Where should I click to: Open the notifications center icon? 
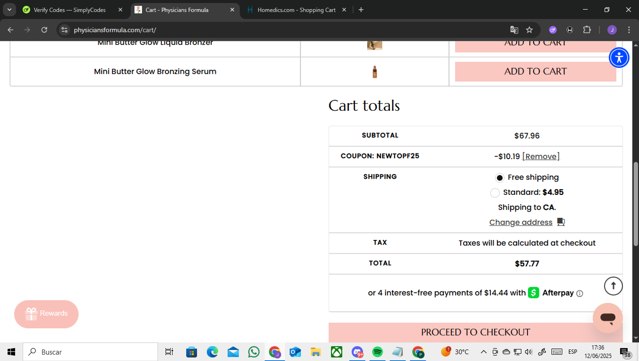click(626, 352)
